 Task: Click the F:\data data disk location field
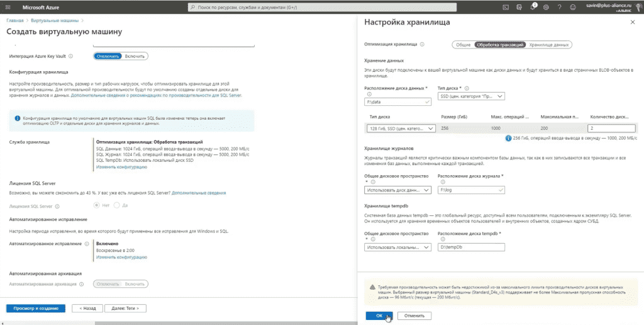[397, 101]
